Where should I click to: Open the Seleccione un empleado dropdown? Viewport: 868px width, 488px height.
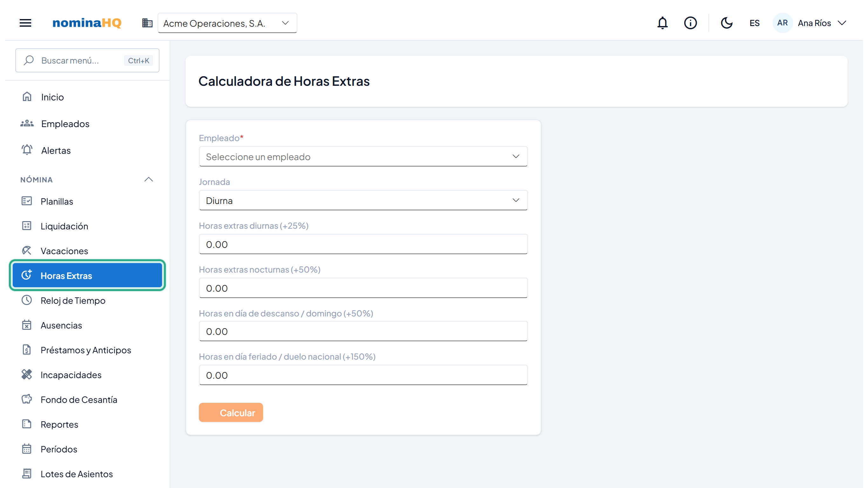click(x=363, y=156)
